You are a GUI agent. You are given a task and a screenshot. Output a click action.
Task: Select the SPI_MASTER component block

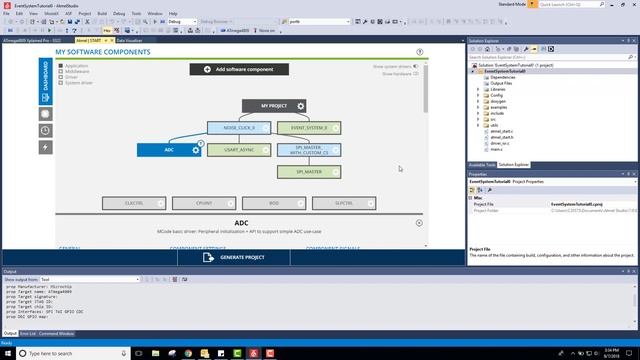[309, 172]
